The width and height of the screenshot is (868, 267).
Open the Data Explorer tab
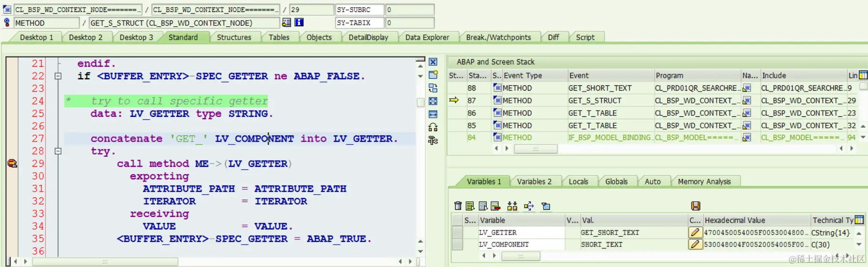pos(427,37)
